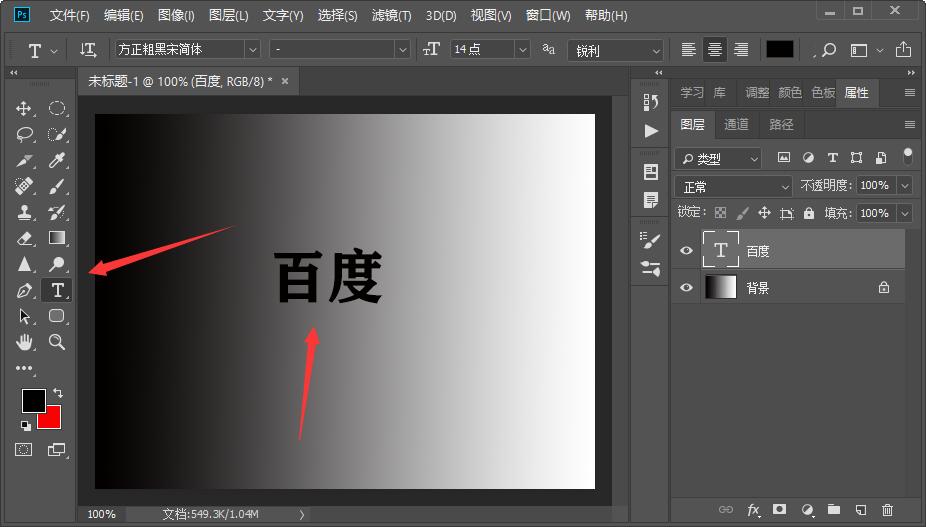
Task: Open the 图像(I) menu
Action: point(176,15)
